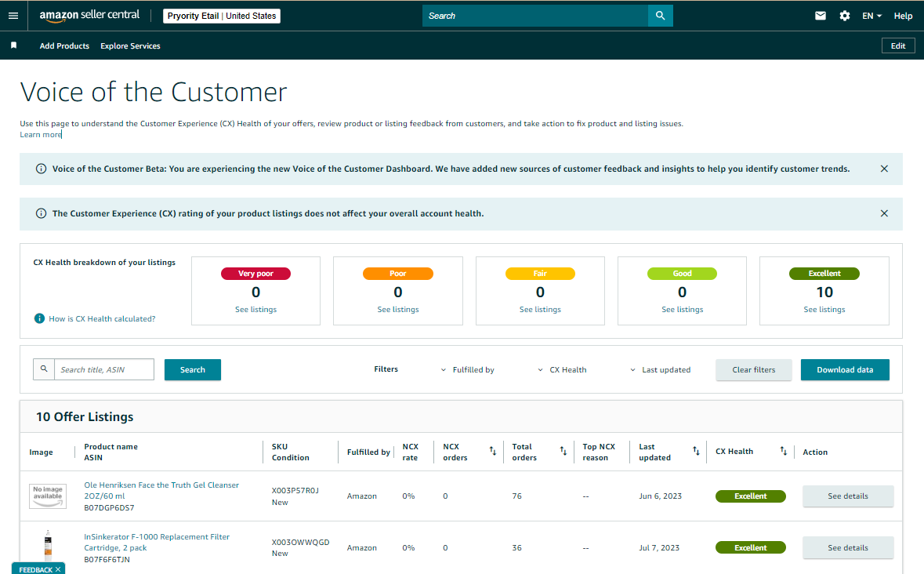Click the magnifier icon in listing search box
Viewport: 924px width, 574px height.
pyautogui.click(x=44, y=369)
